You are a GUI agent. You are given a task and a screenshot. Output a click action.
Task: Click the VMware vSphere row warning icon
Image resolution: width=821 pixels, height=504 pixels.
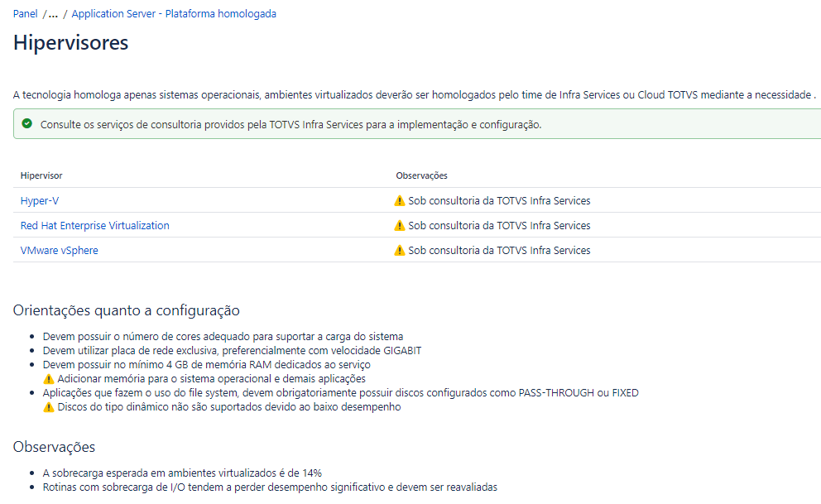(400, 250)
